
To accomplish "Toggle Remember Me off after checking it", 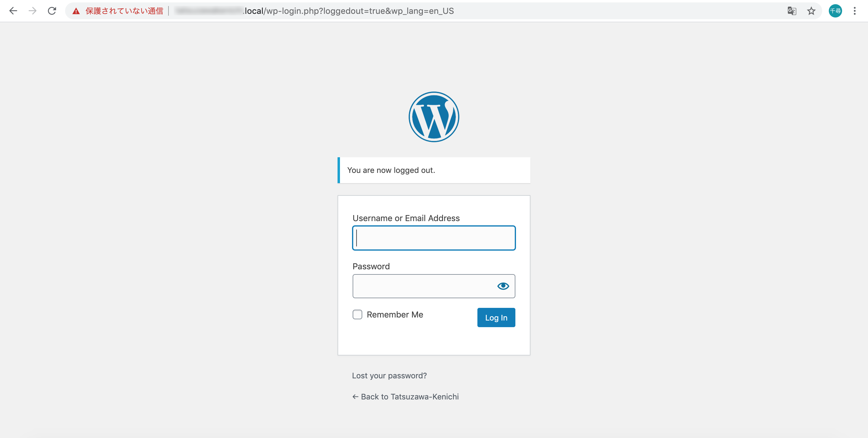I will [x=357, y=314].
